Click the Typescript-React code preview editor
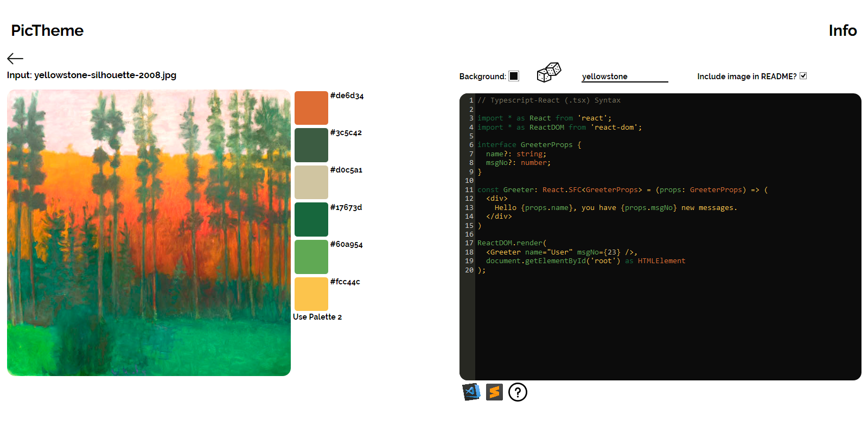 pos(660,237)
